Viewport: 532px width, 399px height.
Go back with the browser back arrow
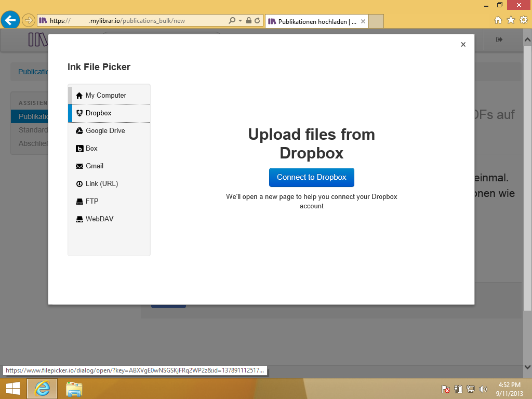pos(10,21)
